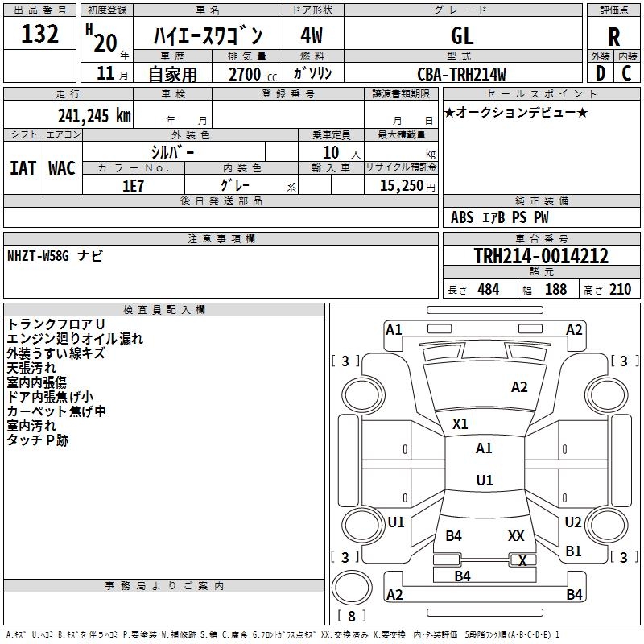Viewport: 644px width, 644px height.
Task: Click the fuel type ガソリン
Action: tap(312, 73)
